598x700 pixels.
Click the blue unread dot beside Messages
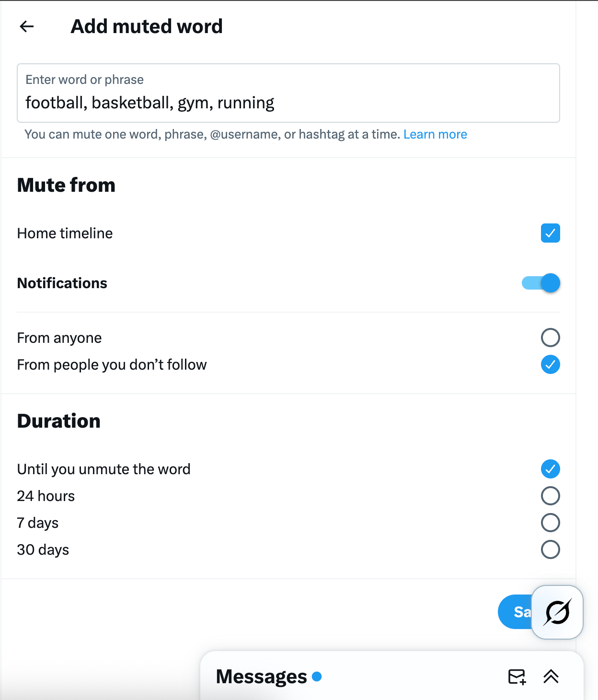(x=316, y=677)
